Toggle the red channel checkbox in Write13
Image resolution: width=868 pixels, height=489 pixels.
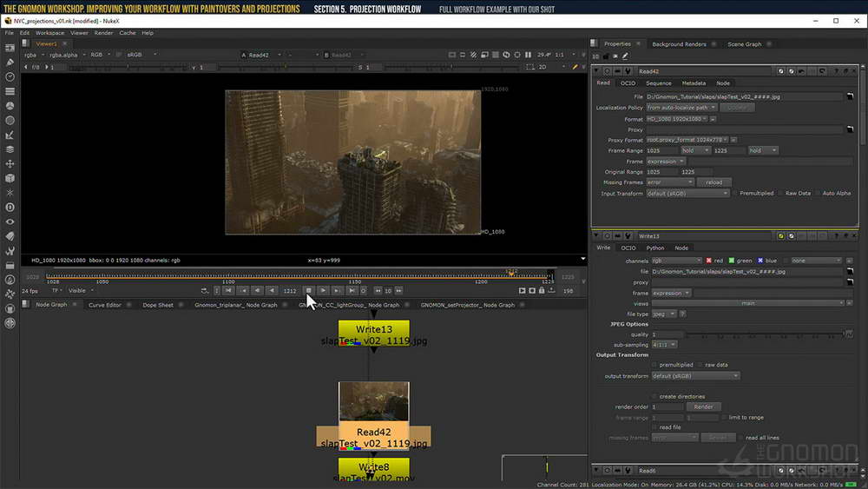(x=708, y=261)
